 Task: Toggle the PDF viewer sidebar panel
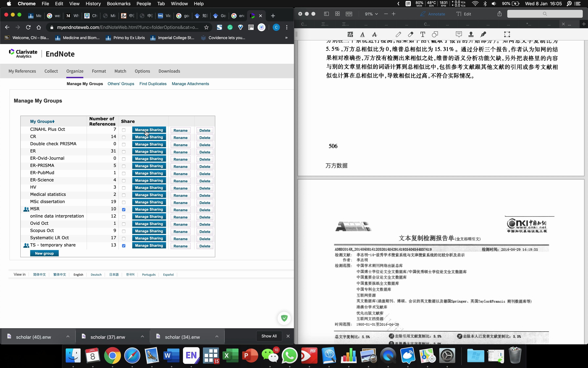(x=326, y=14)
